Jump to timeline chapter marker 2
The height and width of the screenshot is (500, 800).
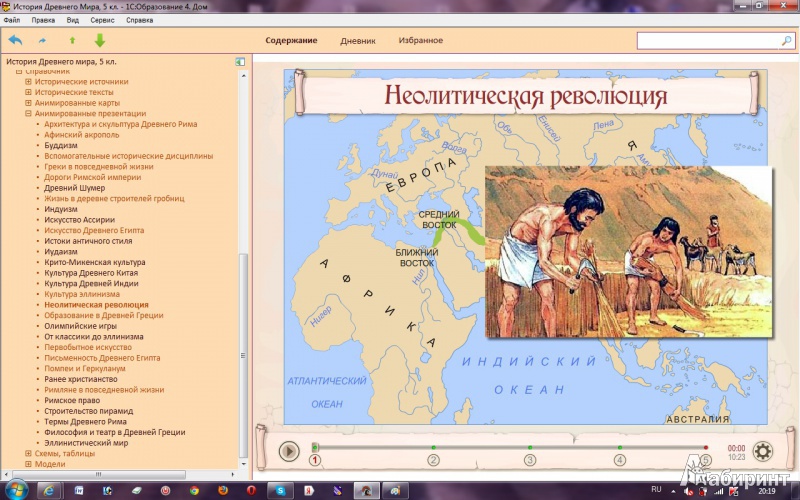pyautogui.click(x=433, y=460)
